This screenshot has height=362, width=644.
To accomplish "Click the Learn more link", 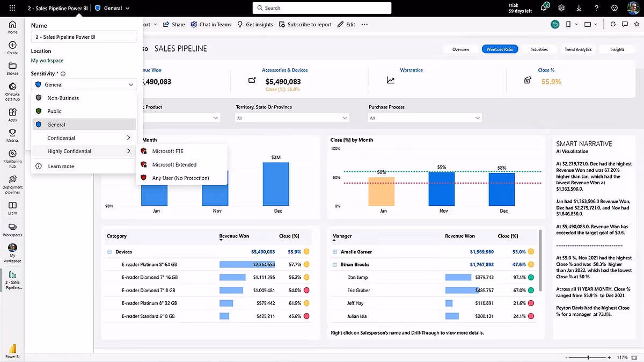I will coord(61,166).
